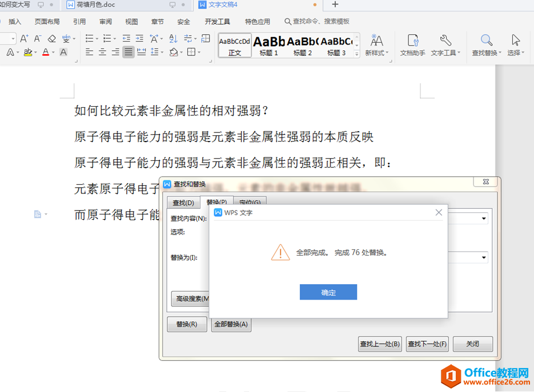The height and width of the screenshot is (392, 534).
Task: Apply paragraph borders
Action: pos(191,52)
